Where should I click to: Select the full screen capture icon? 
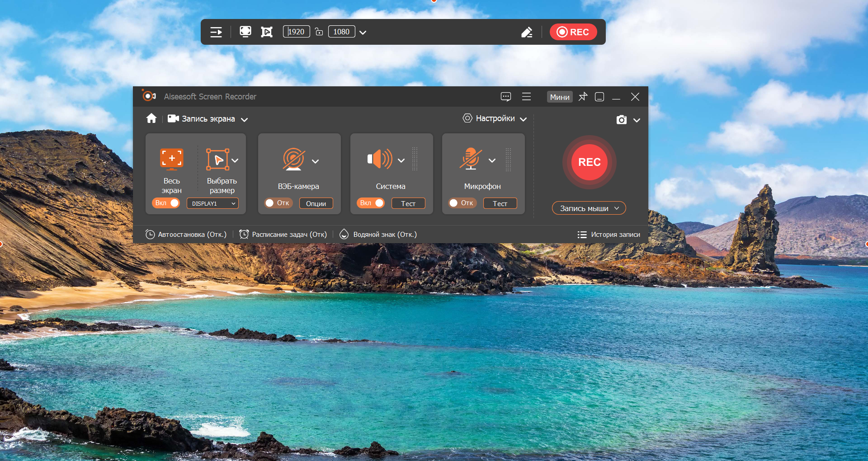click(x=172, y=159)
